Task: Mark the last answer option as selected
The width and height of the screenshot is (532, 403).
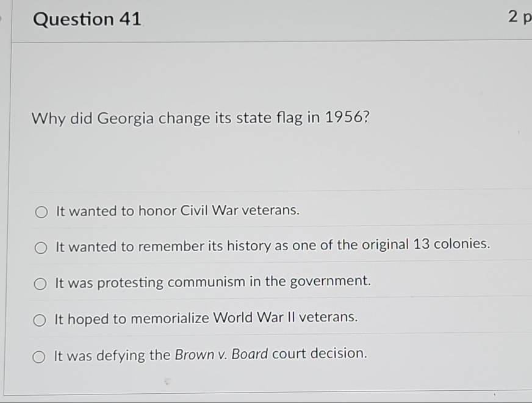Action: [x=40, y=355]
